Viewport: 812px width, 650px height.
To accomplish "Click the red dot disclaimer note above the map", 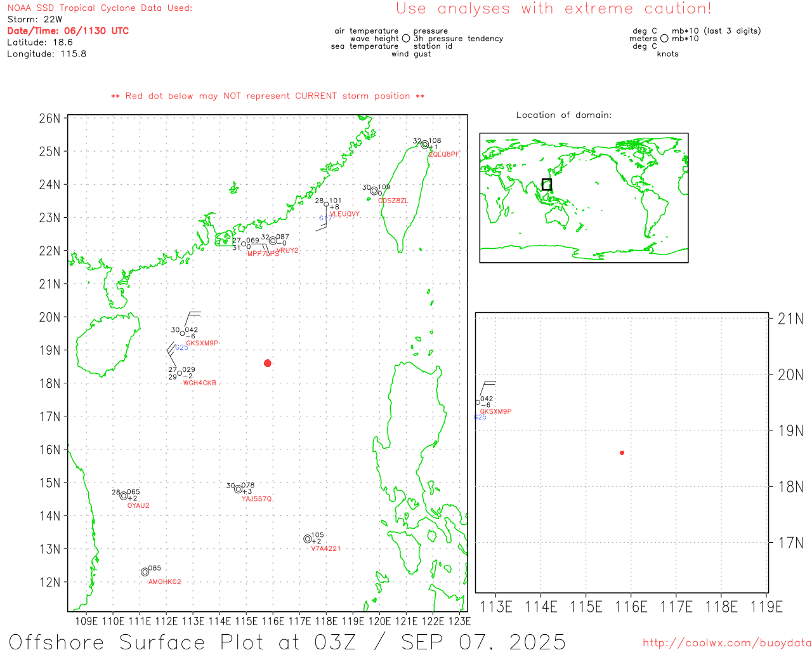I will pos(268,96).
